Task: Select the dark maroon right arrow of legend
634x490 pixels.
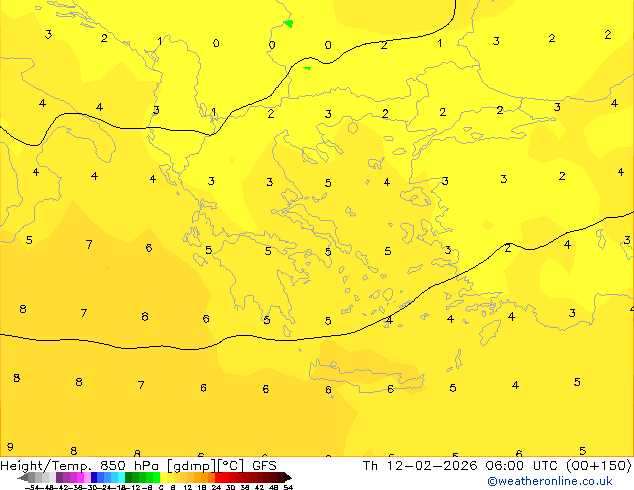Action: (x=288, y=477)
